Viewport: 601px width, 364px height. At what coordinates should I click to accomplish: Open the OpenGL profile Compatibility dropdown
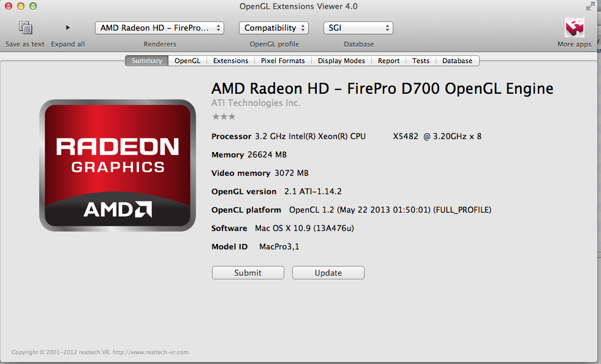[274, 28]
